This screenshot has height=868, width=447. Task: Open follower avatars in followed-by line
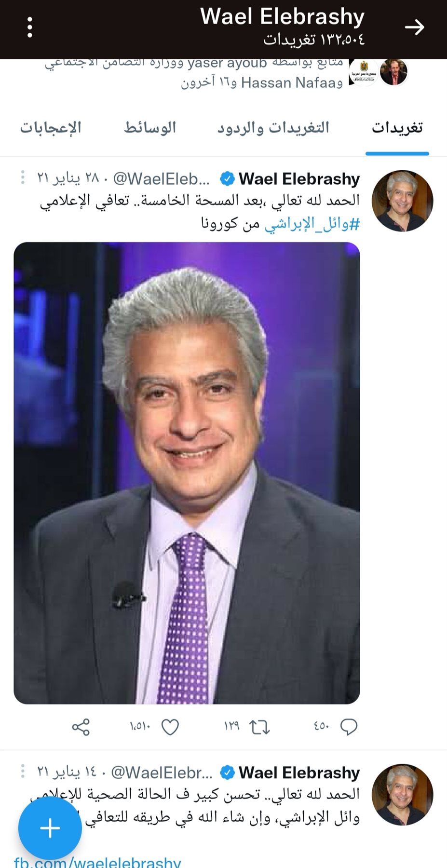(x=379, y=72)
